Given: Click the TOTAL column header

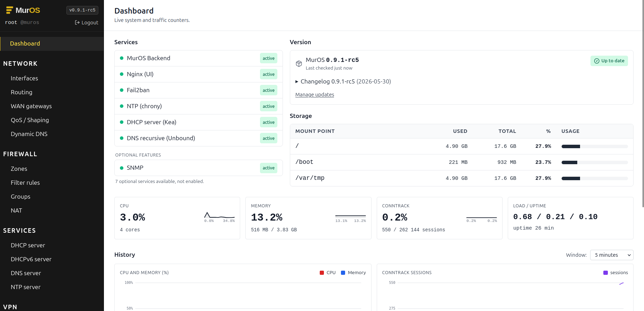Looking at the screenshot, I should [x=507, y=131].
